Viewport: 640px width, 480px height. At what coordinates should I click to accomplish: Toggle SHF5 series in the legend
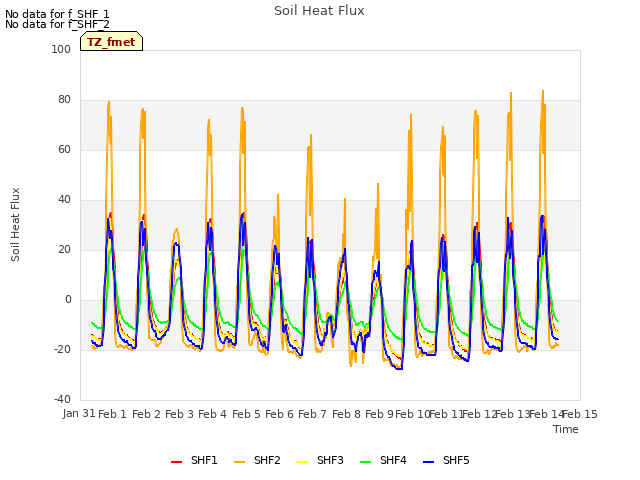pos(447,460)
